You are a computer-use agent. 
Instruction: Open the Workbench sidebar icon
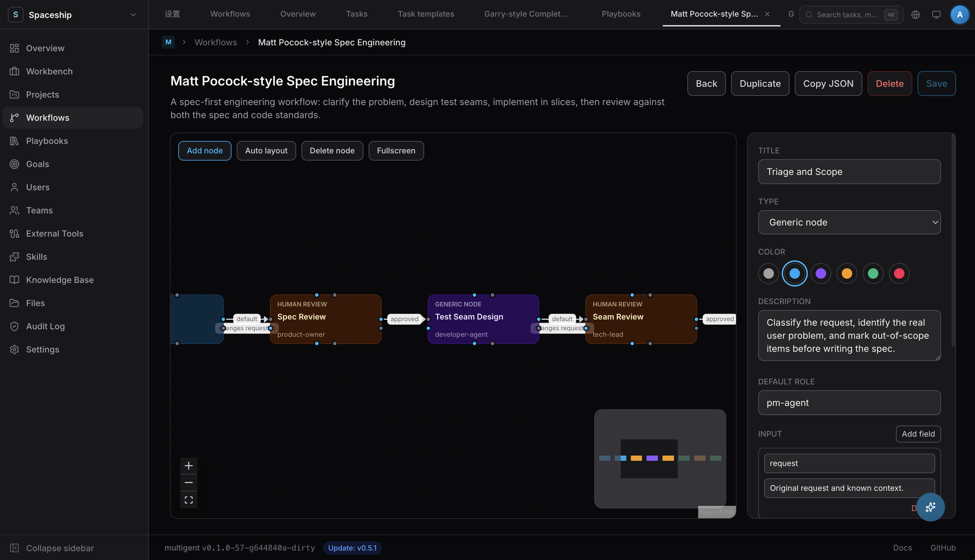(14, 71)
